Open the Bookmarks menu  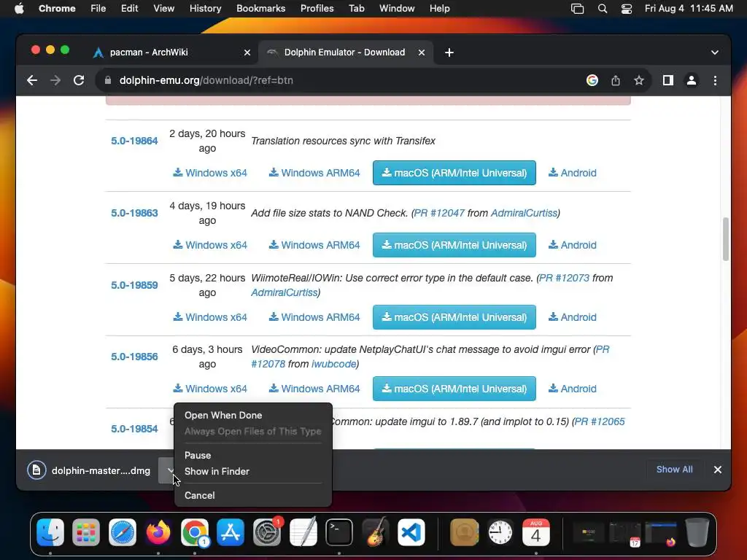(260, 9)
